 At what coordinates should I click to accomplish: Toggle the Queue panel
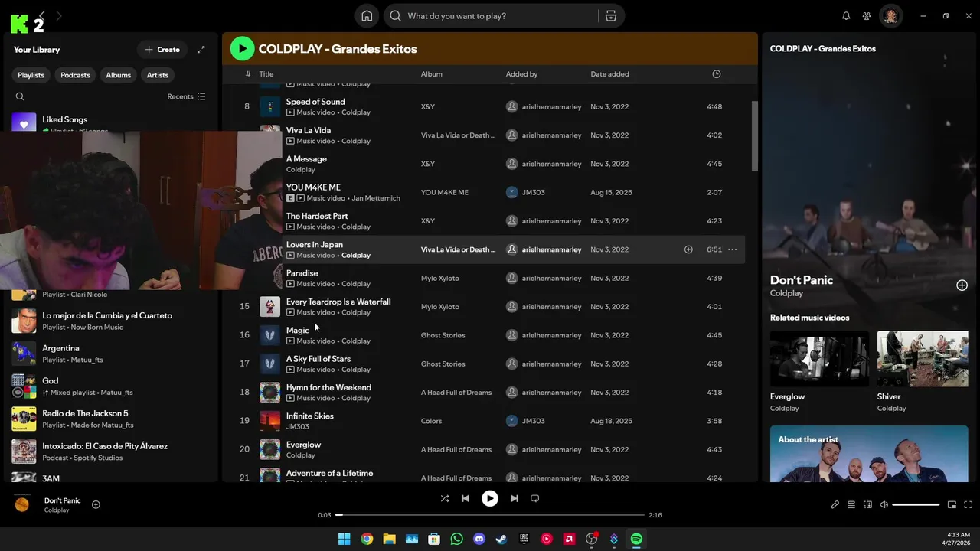(851, 505)
